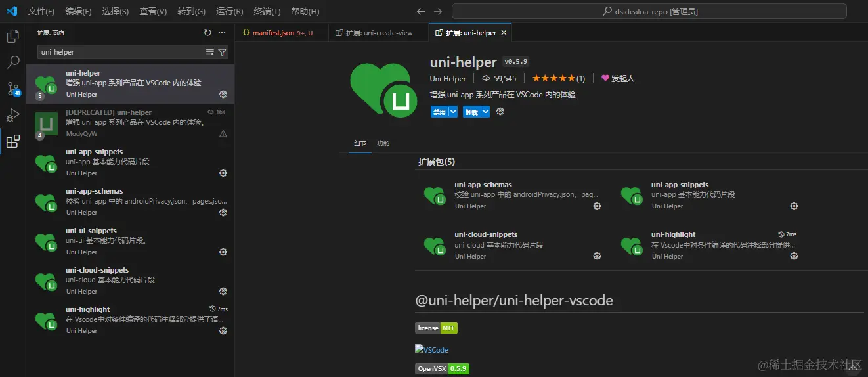Click the v0.5.9 version label
The image size is (868, 377).
coord(515,61)
